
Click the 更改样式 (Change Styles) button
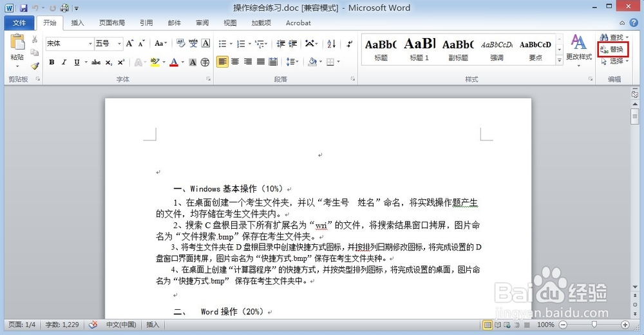579,50
